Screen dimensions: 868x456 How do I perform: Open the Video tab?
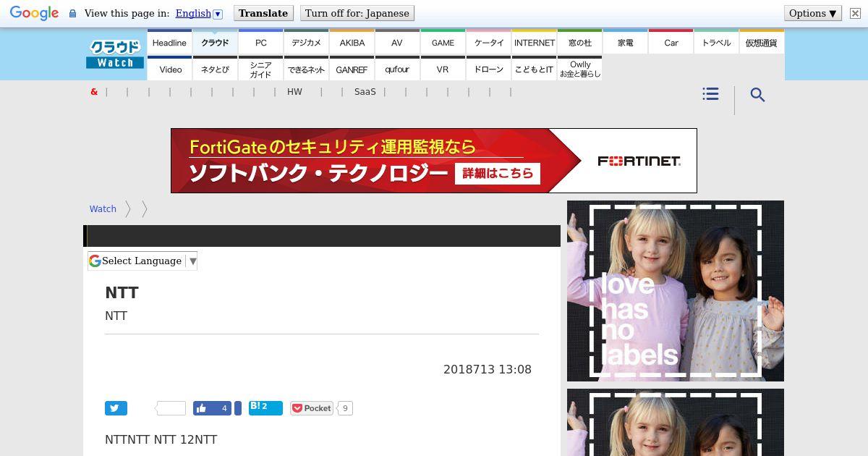(x=170, y=69)
